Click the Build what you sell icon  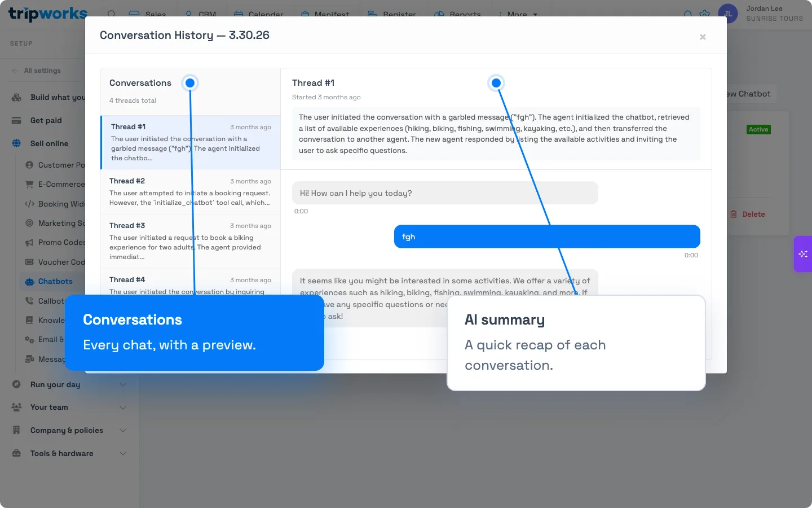[16, 97]
